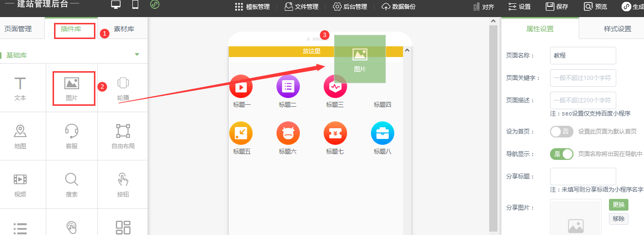This screenshot has height=235, width=644.
Task: Select the 搜索 search plugin
Action: click(72, 184)
